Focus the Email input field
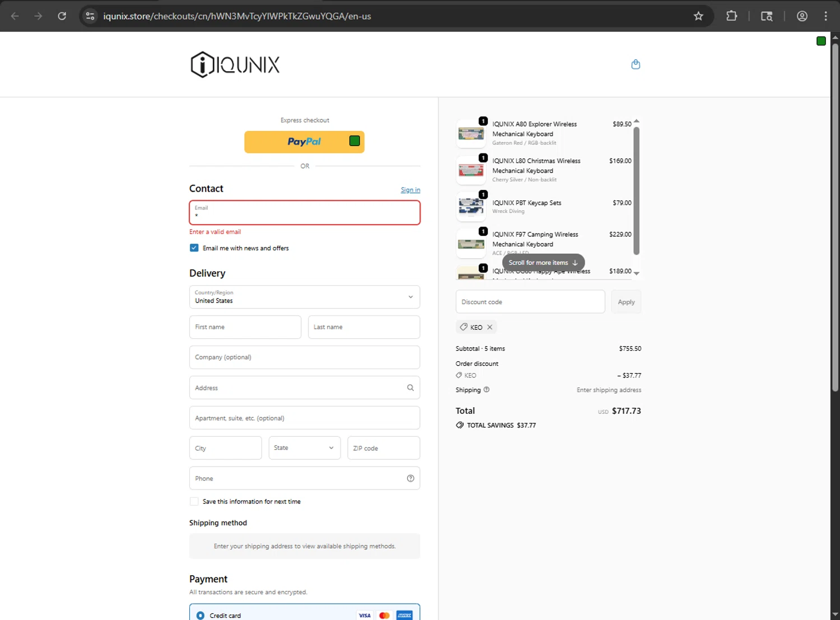 pos(305,213)
